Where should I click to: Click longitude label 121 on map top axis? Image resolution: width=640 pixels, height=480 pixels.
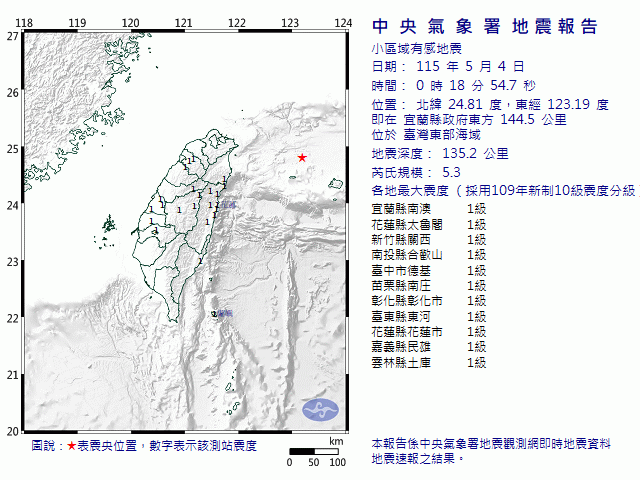(184, 23)
